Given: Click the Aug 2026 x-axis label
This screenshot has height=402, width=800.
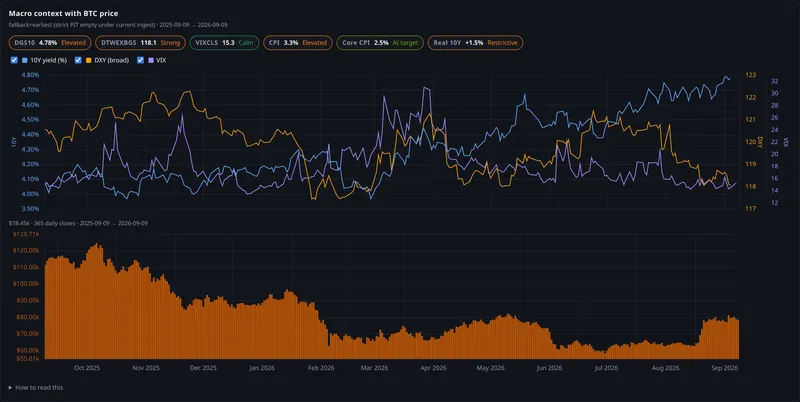Looking at the screenshot, I should 665,368.
